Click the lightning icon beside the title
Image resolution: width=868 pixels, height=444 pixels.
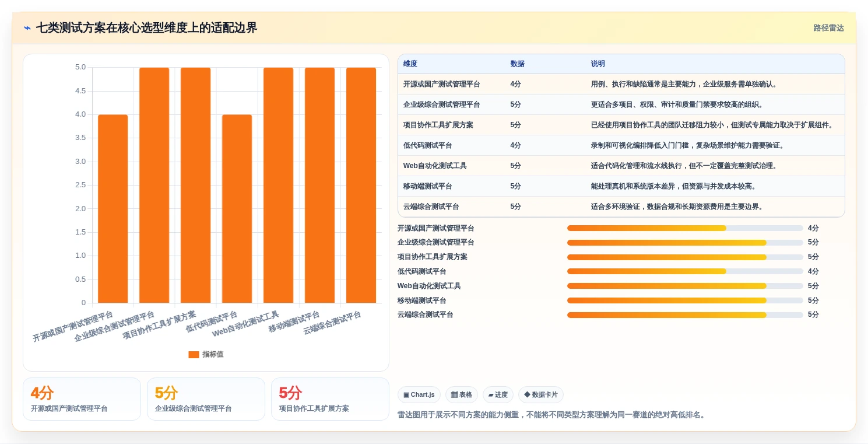(x=27, y=28)
